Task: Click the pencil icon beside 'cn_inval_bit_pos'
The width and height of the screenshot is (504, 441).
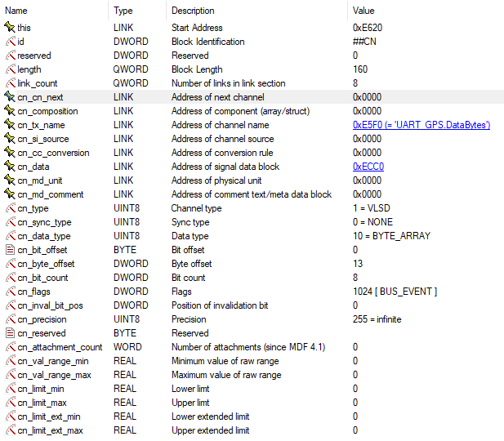Action: (11, 305)
